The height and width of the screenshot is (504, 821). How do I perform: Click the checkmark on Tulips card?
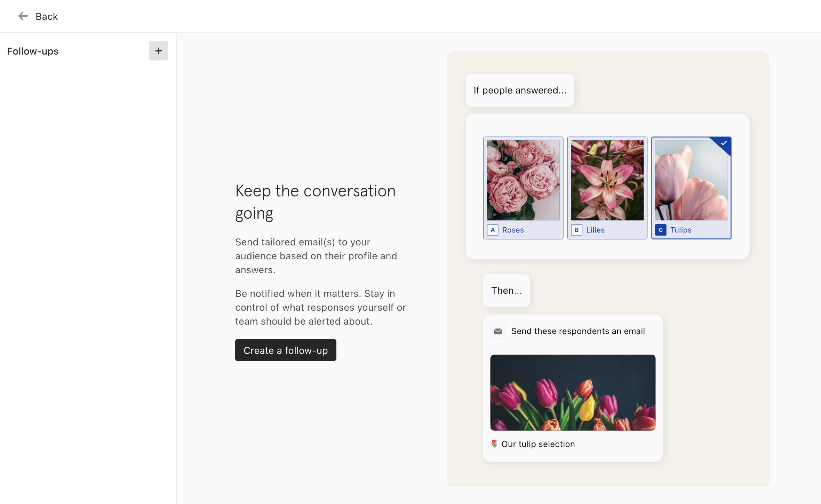pyautogui.click(x=724, y=143)
